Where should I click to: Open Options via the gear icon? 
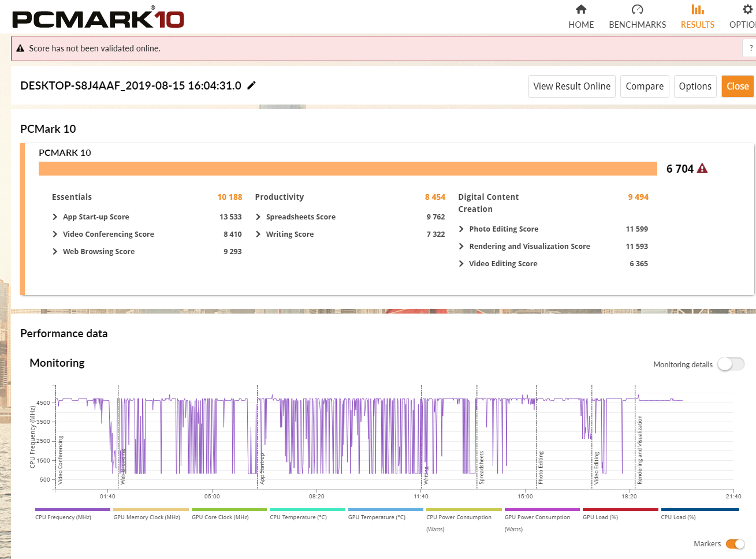point(747,10)
